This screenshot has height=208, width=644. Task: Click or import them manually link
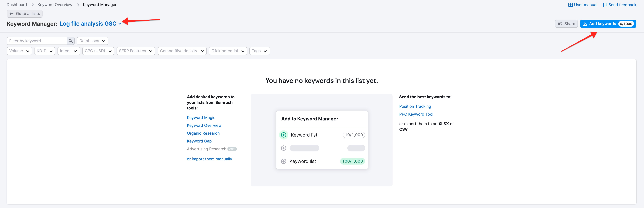coord(209,159)
